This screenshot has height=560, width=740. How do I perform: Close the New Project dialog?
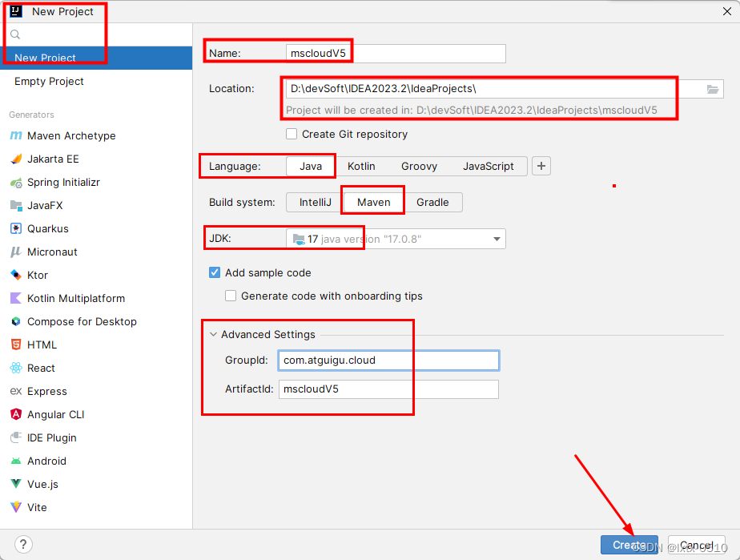click(727, 11)
